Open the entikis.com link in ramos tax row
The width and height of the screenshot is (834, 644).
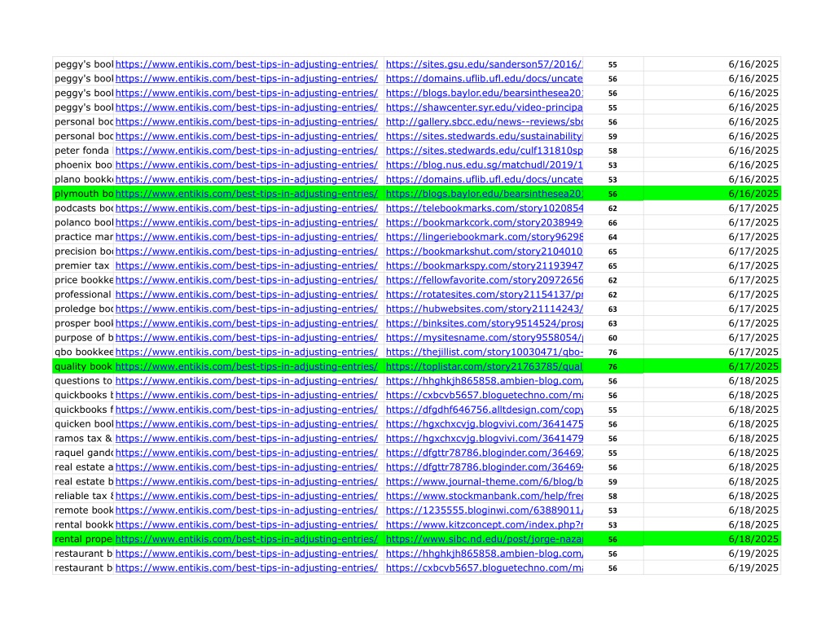(246, 438)
